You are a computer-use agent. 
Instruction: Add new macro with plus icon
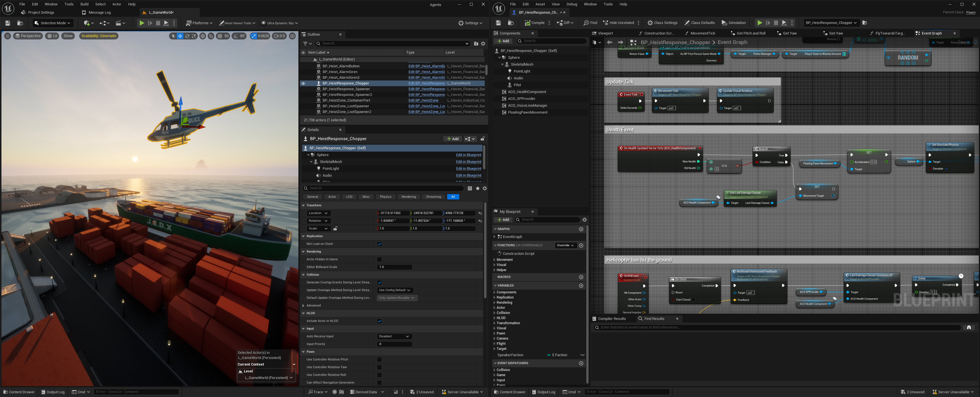pos(581,277)
